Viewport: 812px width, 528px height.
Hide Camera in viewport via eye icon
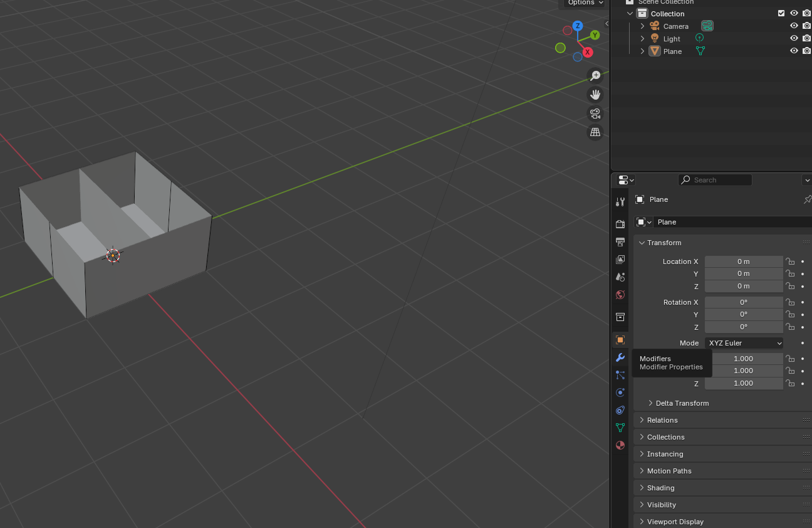tap(794, 26)
